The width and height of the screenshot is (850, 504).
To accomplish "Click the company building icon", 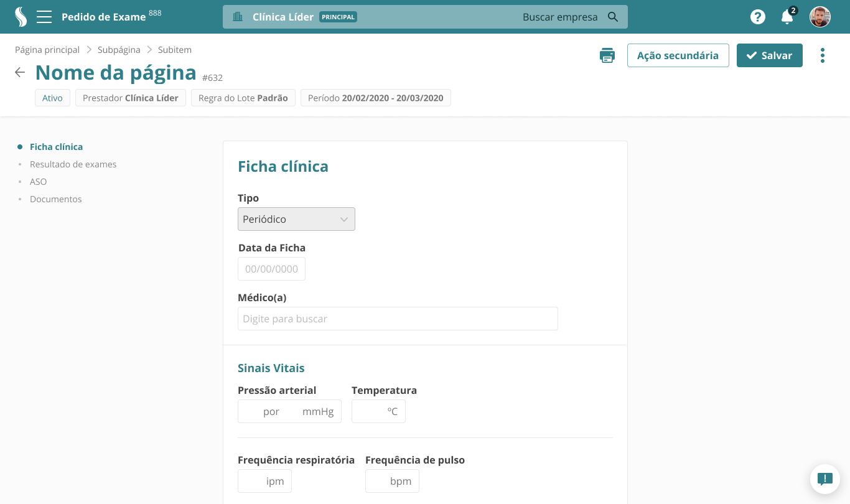I will click(x=238, y=17).
